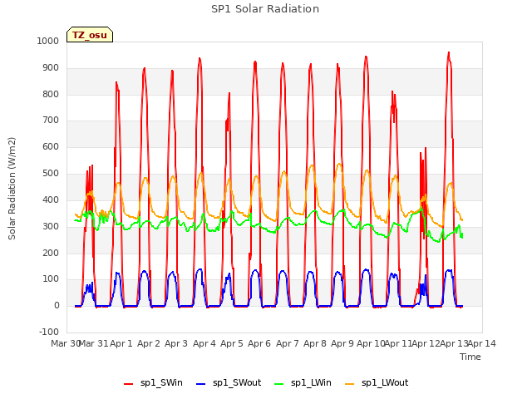This screenshot has height=399, width=532.
Task: Click the Apr 9 x-axis date label
Action: (x=342, y=343)
